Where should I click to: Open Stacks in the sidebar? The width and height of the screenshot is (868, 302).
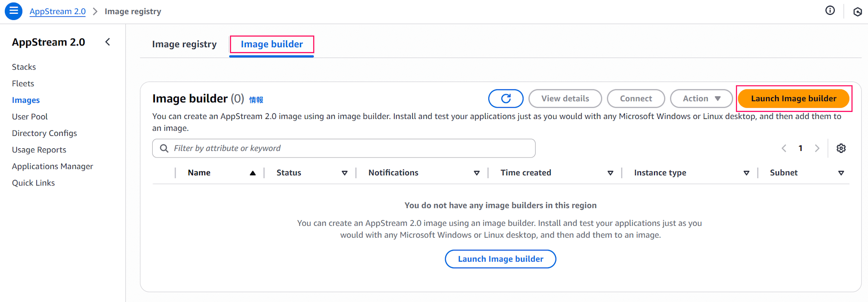(x=24, y=67)
